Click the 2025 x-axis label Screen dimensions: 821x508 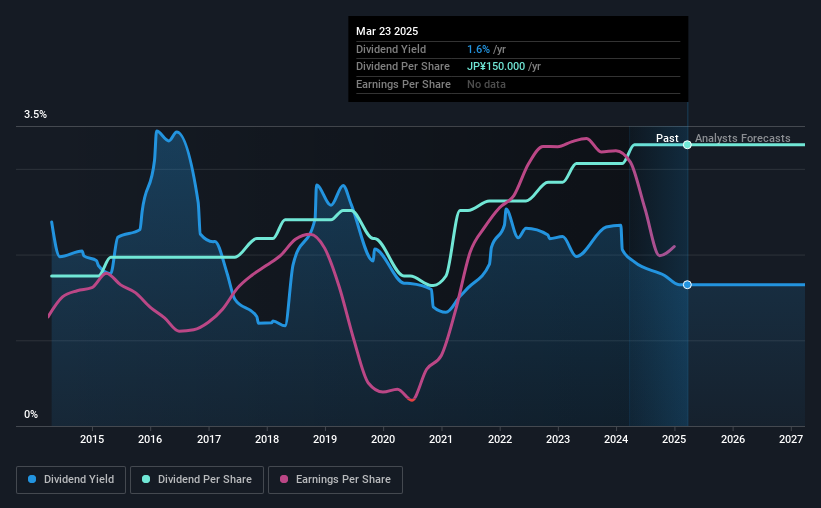tap(674, 439)
